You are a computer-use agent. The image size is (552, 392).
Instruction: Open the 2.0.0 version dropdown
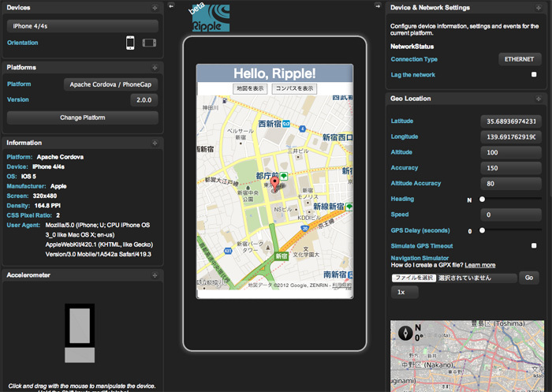point(144,100)
